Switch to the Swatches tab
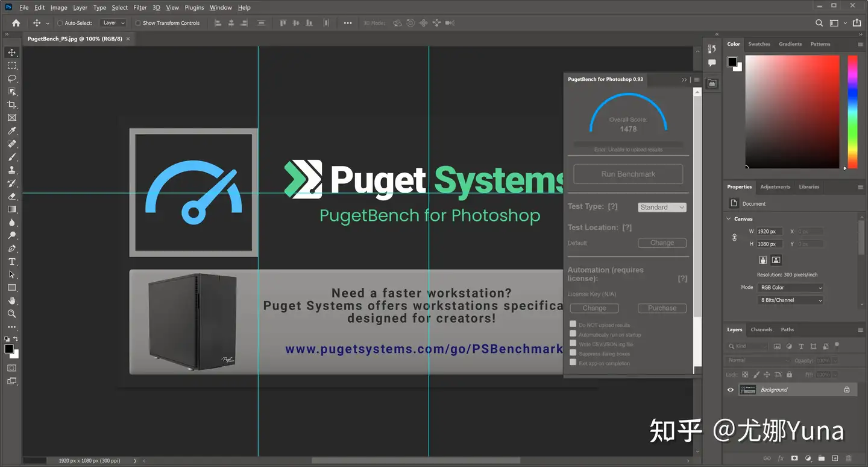This screenshot has height=467, width=868. (x=759, y=44)
